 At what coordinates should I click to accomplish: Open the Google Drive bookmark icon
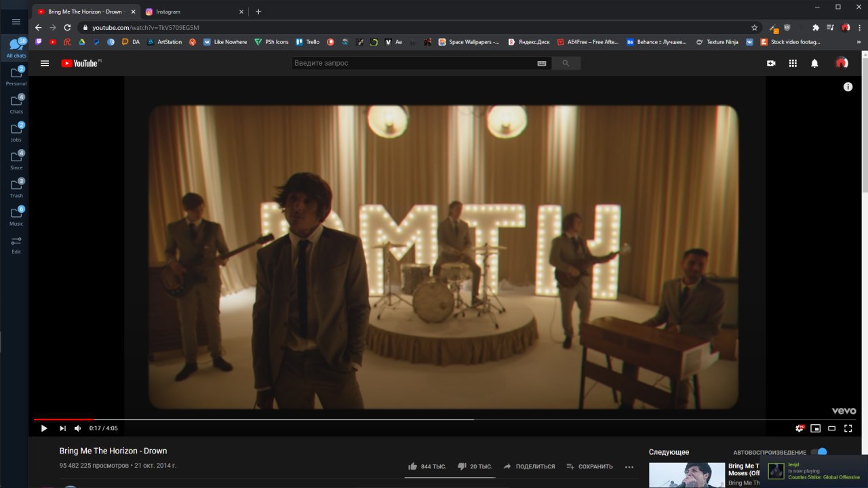pos(82,42)
